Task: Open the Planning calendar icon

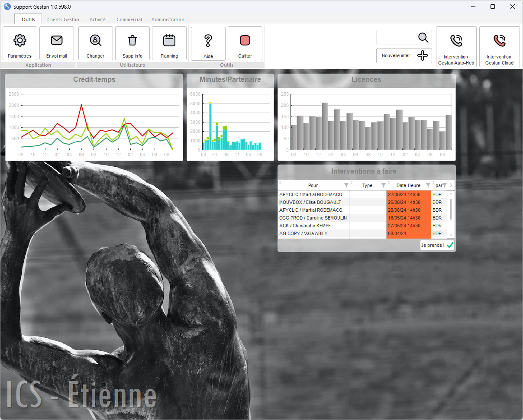Action: (x=169, y=41)
